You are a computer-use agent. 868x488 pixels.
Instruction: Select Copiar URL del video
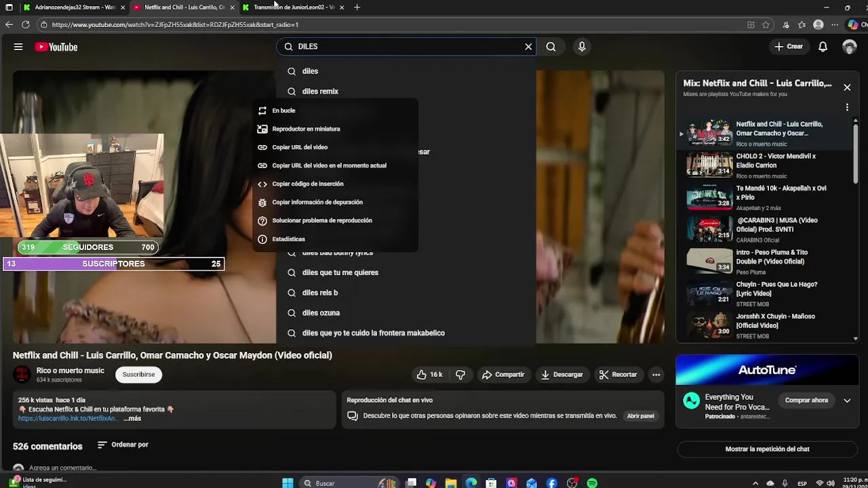pyautogui.click(x=335, y=147)
